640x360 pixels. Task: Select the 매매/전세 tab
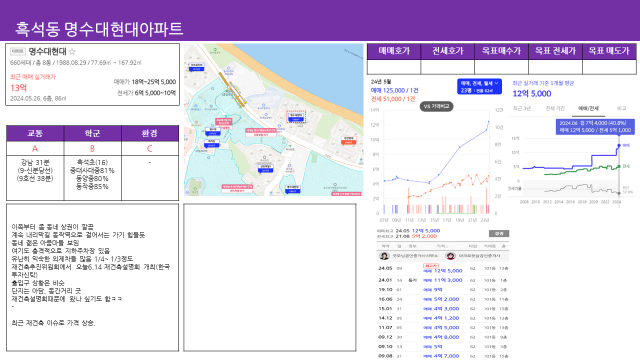tap(588, 109)
